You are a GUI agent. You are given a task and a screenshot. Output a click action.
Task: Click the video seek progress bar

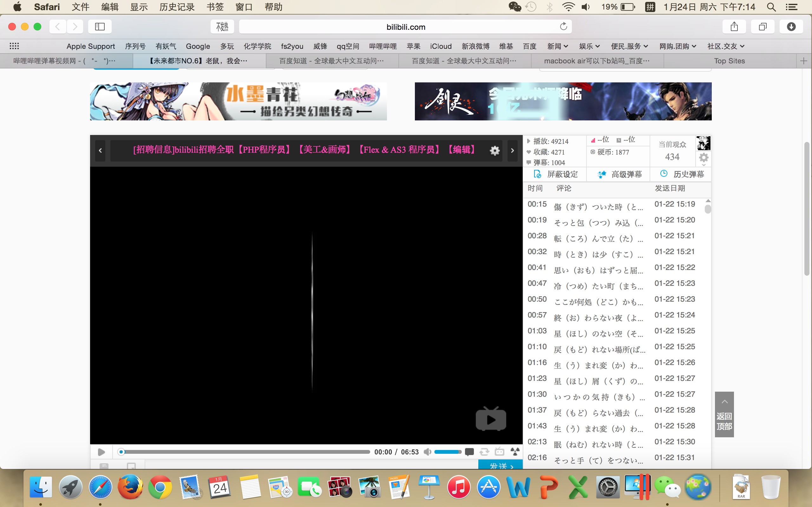[x=245, y=452]
